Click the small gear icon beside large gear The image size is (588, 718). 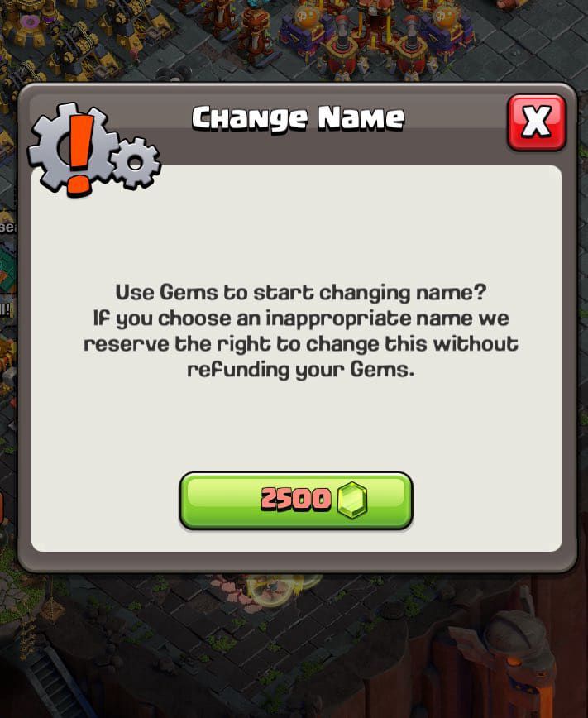point(136,163)
